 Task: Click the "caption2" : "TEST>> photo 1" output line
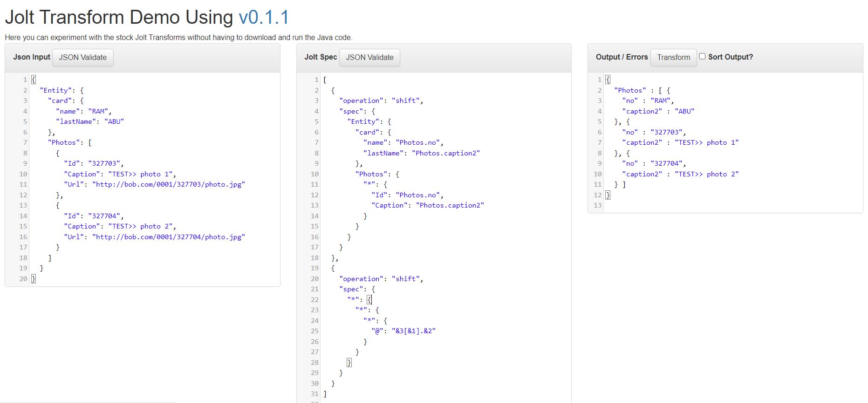[x=680, y=142]
